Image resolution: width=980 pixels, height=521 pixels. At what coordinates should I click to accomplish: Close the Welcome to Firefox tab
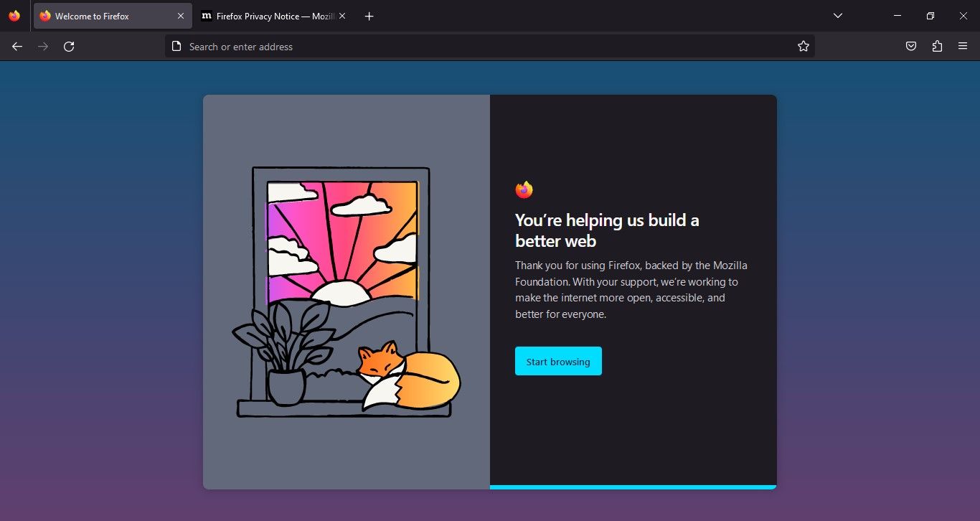181,16
